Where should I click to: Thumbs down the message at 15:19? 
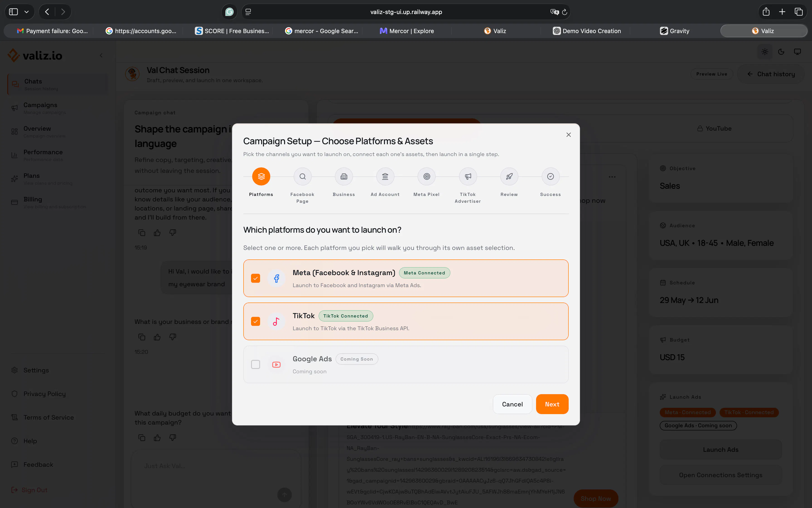point(172,232)
